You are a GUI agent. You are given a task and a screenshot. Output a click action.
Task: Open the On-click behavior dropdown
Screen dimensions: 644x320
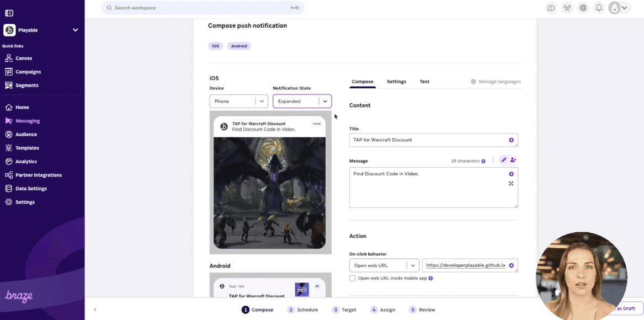point(385,265)
